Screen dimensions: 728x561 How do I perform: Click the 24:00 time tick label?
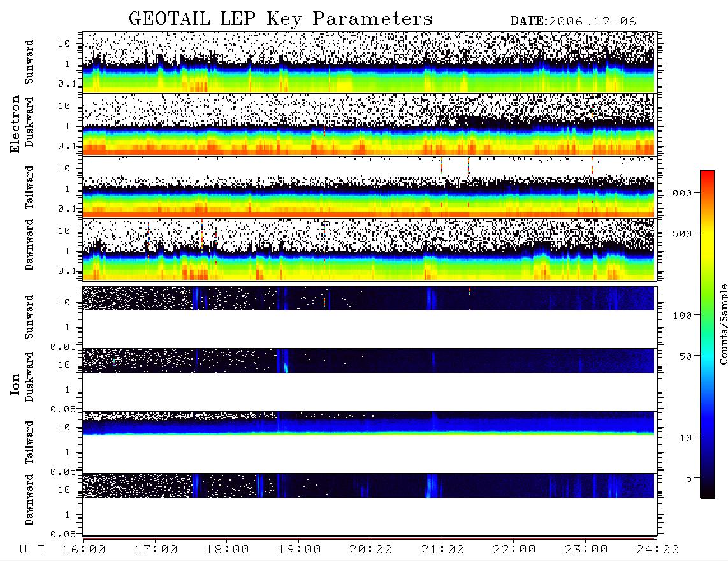point(659,550)
